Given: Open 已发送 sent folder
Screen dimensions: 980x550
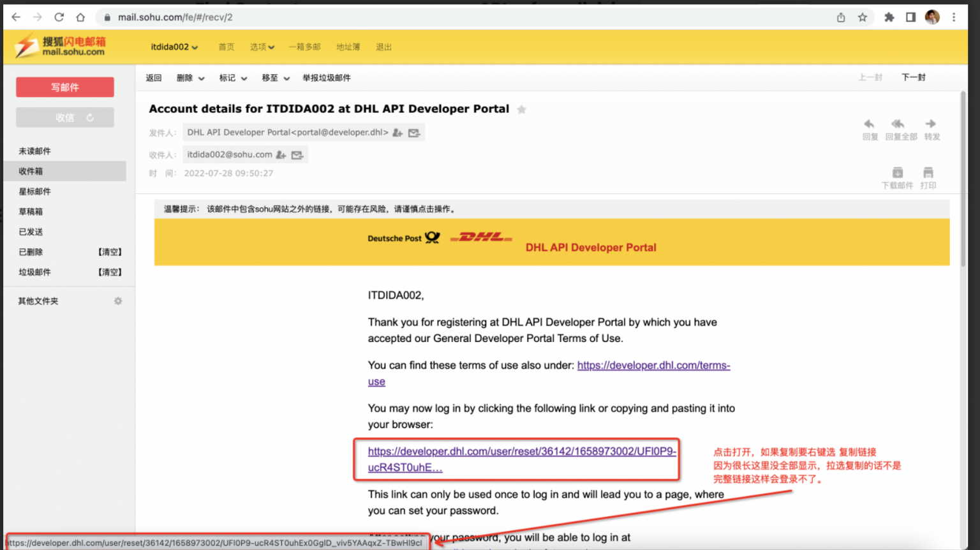Looking at the screenshot, I should pos(31,232).
